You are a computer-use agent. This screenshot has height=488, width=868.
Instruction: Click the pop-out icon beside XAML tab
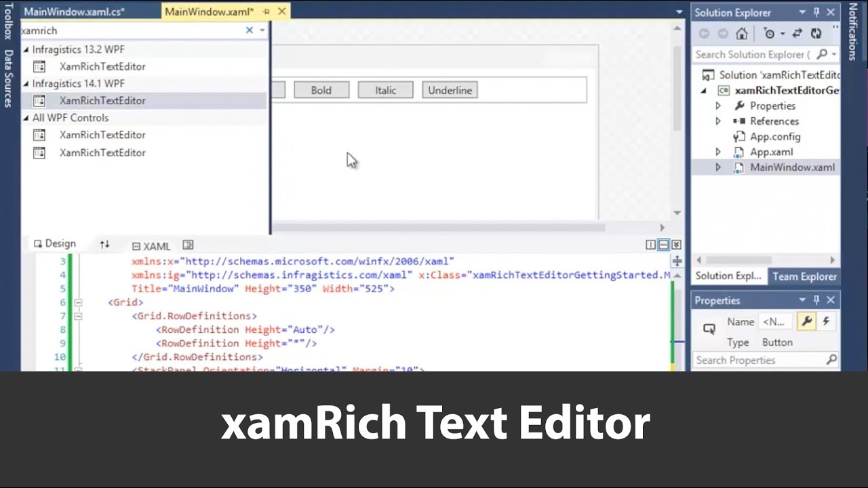click(x=188, y=245)
